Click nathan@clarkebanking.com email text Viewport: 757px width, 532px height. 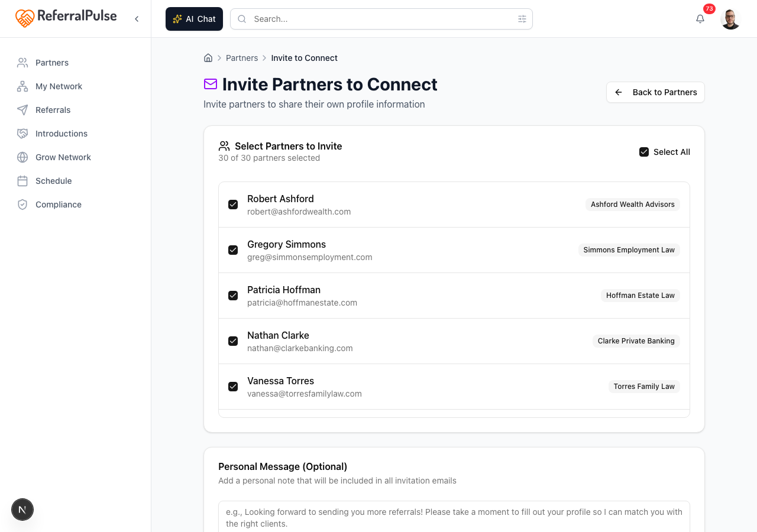300,348
